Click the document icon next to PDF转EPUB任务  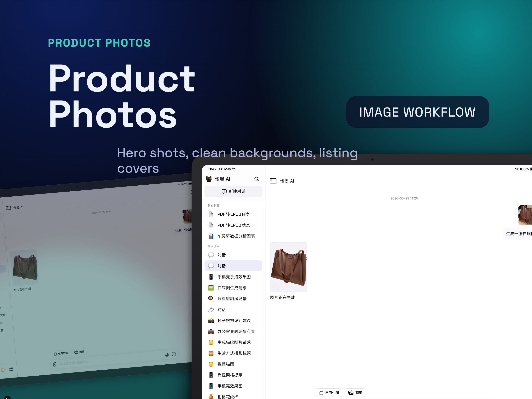pyautogui.click(x=211, y=214)
